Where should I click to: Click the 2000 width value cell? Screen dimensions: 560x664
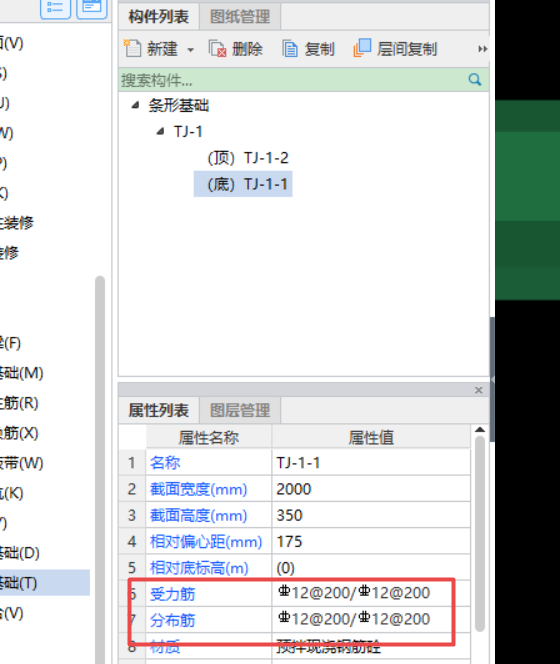pos(371,489)
